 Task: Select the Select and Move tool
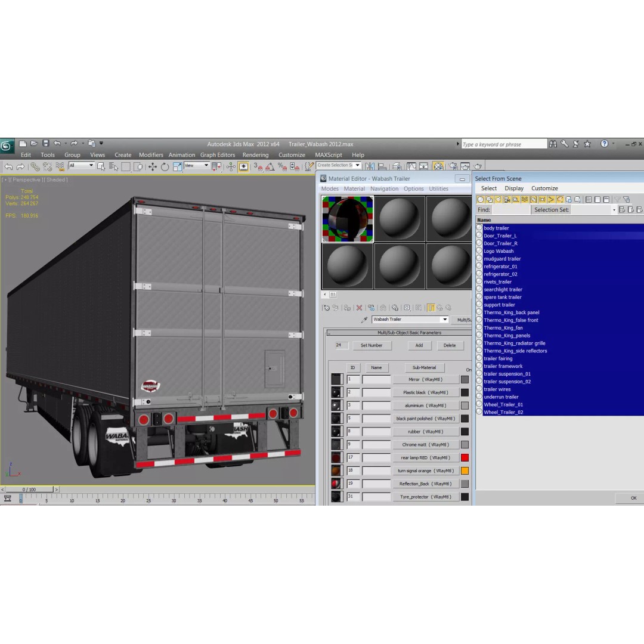click(153, 167)
